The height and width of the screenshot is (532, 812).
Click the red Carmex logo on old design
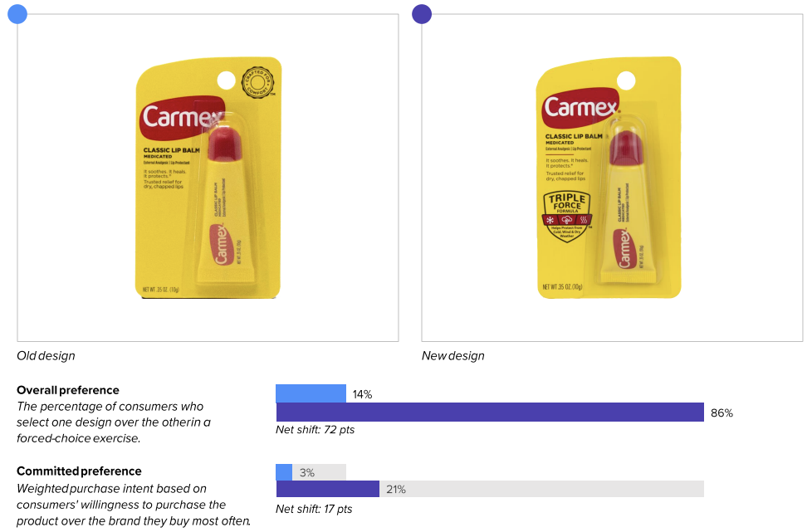(x=182, y=118)
